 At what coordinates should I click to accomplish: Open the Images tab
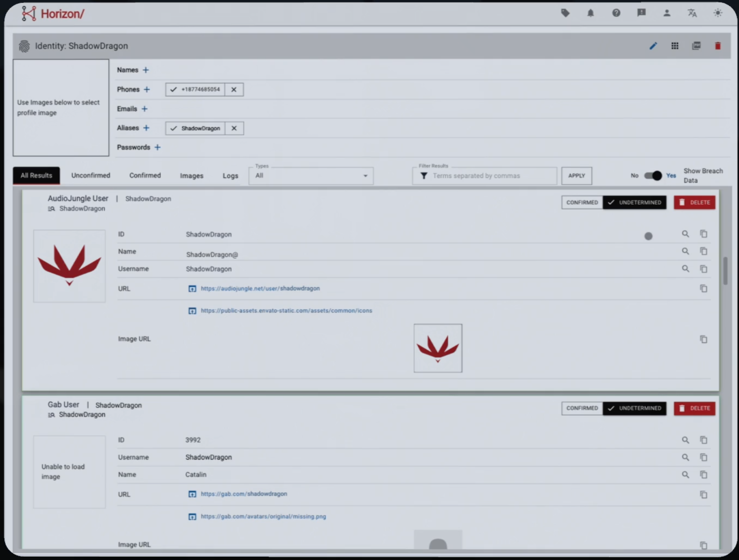[x=191, y=176]
